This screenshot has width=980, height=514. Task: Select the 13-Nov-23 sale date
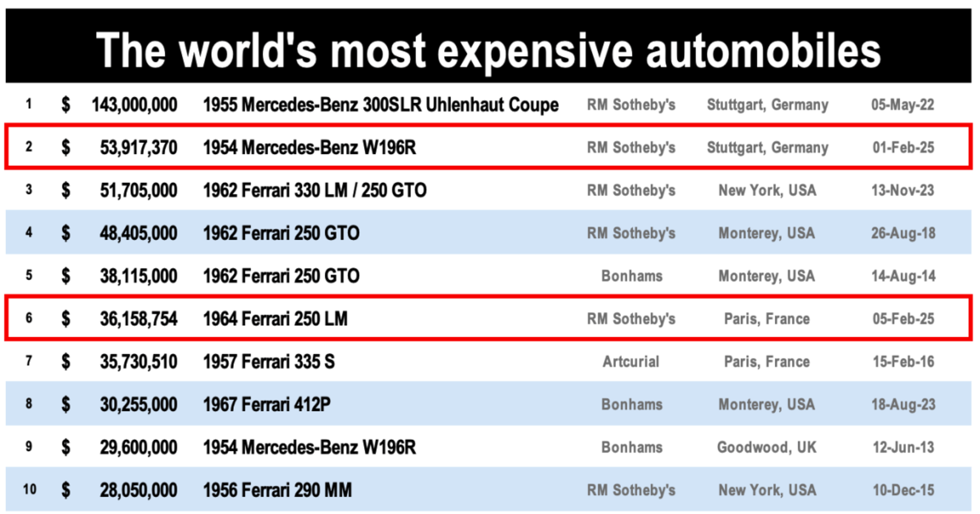click(902, 191)
